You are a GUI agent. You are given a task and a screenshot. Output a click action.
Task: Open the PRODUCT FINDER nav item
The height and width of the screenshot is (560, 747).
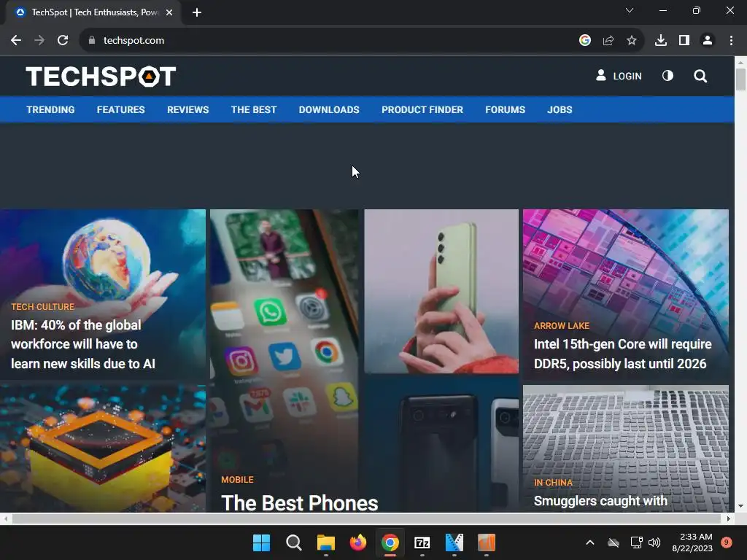[x=422, y=109]
